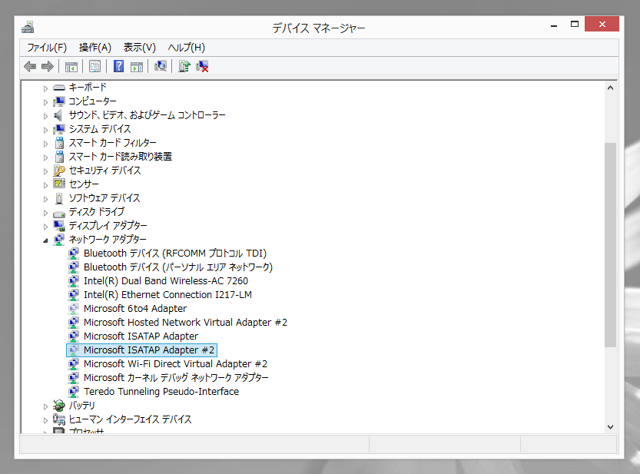Click the スマート カード フィルター category icon

pyautogui.click(x=59, y=143)
